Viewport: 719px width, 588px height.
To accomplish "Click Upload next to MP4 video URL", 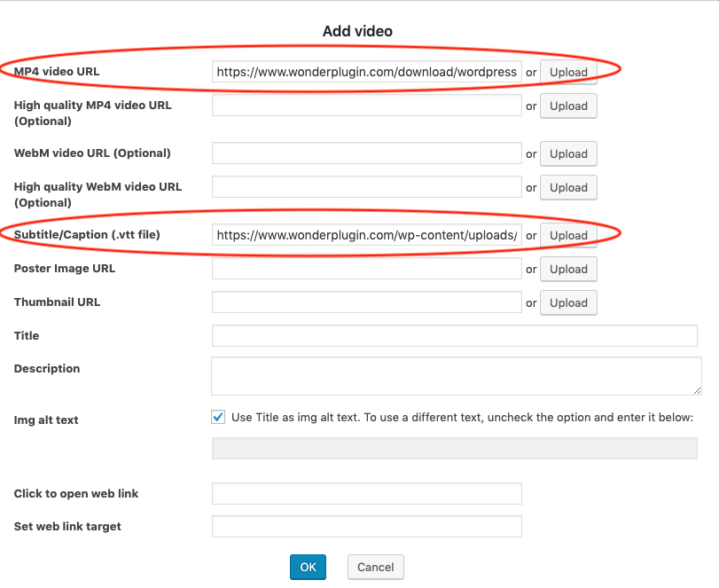I will click(568, 72).
